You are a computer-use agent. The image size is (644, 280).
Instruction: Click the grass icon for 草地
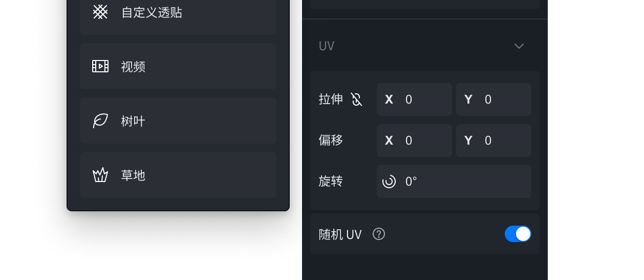[100, 175]
